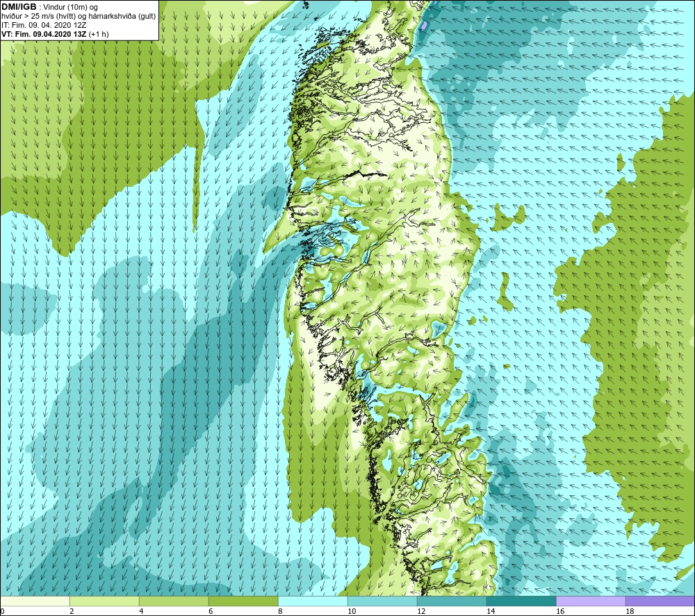Click the legend label '16'
The height and width of the screenshot is (616, 695).
tap(560, 611)
